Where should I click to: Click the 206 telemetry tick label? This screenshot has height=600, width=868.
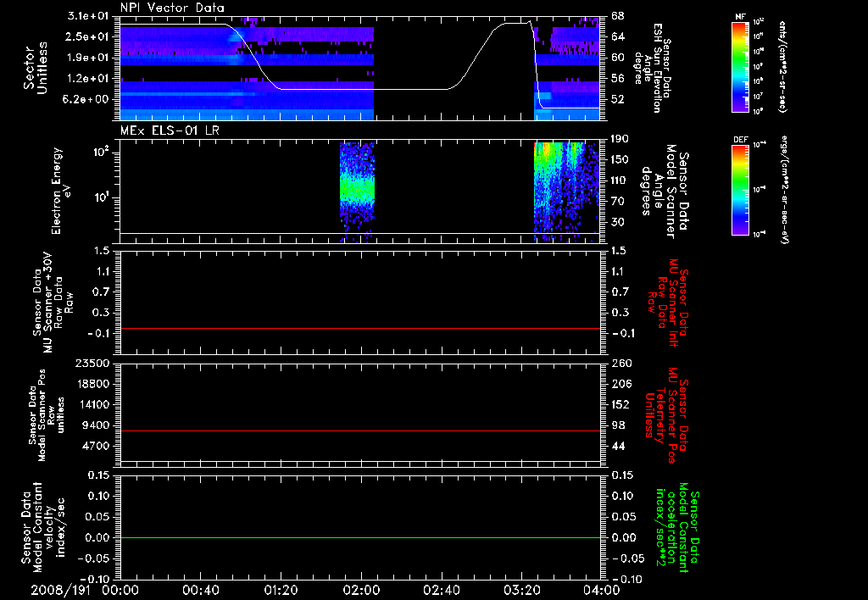click(620, 384)
